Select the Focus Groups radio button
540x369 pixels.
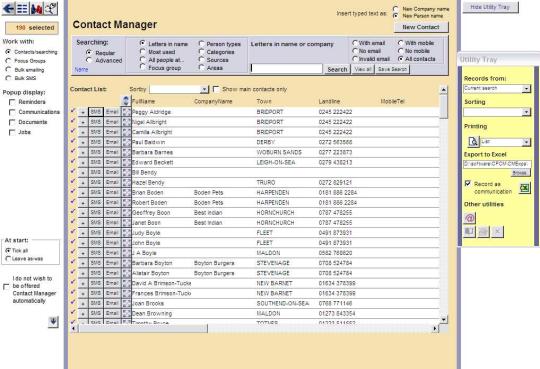(x=8, y=61)
